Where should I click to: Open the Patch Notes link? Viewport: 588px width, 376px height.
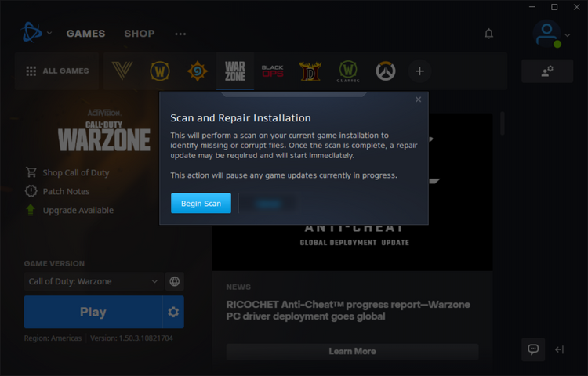tap(66, 191)
